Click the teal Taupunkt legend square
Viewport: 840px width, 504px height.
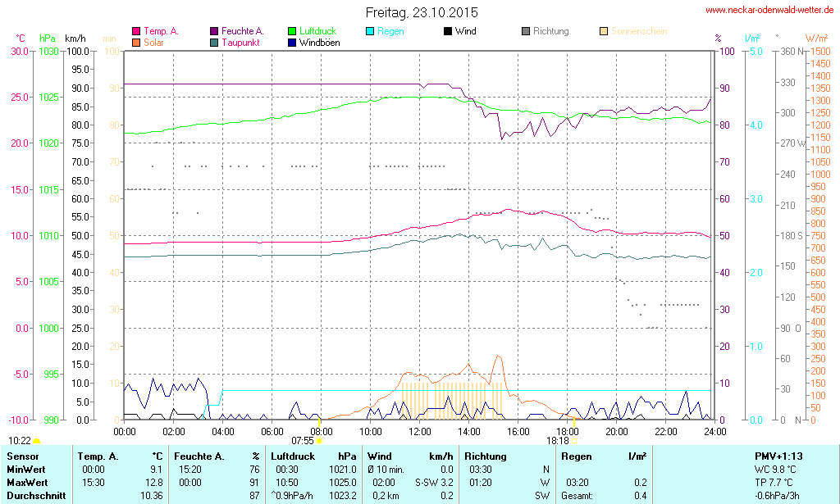point(214,42)
